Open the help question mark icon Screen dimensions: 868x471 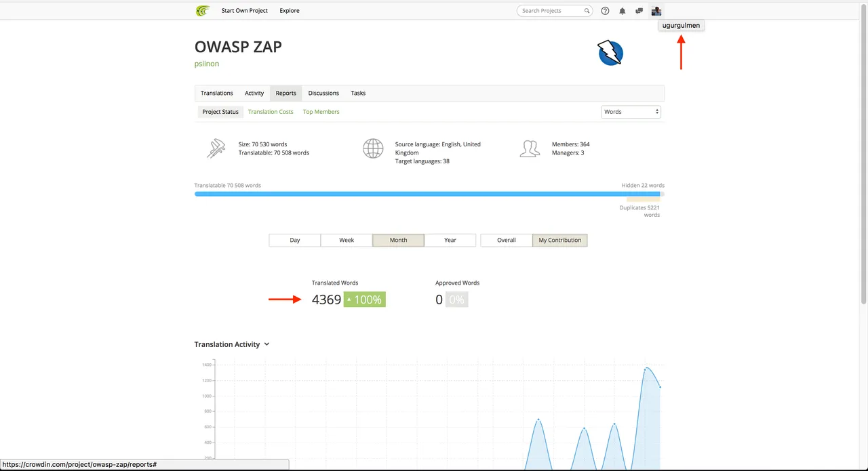(605, 11)
